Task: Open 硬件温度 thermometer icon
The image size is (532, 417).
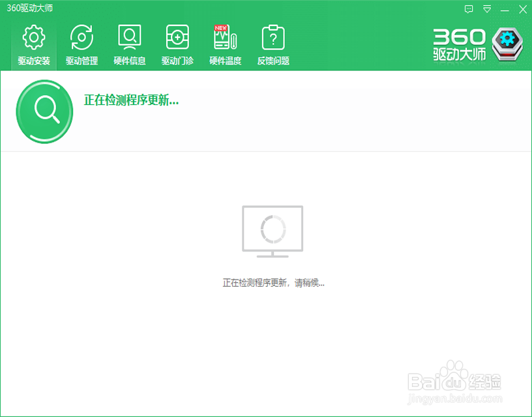Action: (224, 40)
